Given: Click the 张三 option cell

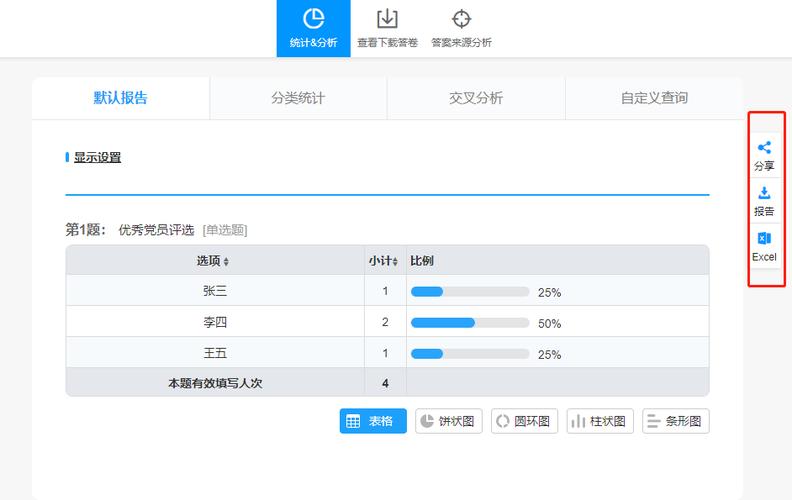Looking at the screenshot, I should (x=215, y=291).
